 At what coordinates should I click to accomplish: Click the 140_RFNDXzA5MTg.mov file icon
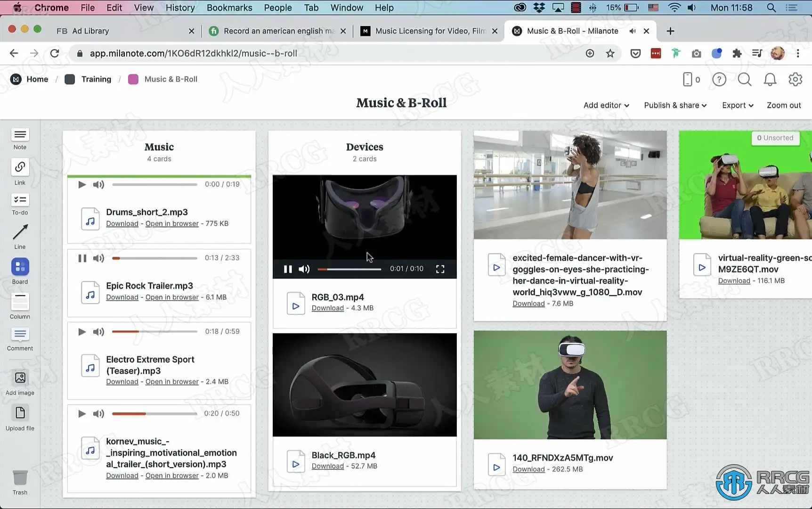click(x=496, y=464)
